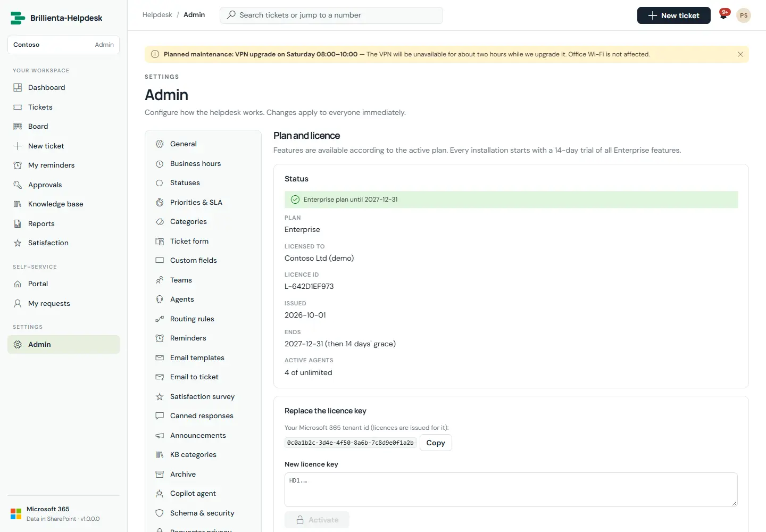Image resolution: width=766 pixels, height=532 pixels.
Task: Click the My reminders clock icon
Action: click(x=18, y=165)
